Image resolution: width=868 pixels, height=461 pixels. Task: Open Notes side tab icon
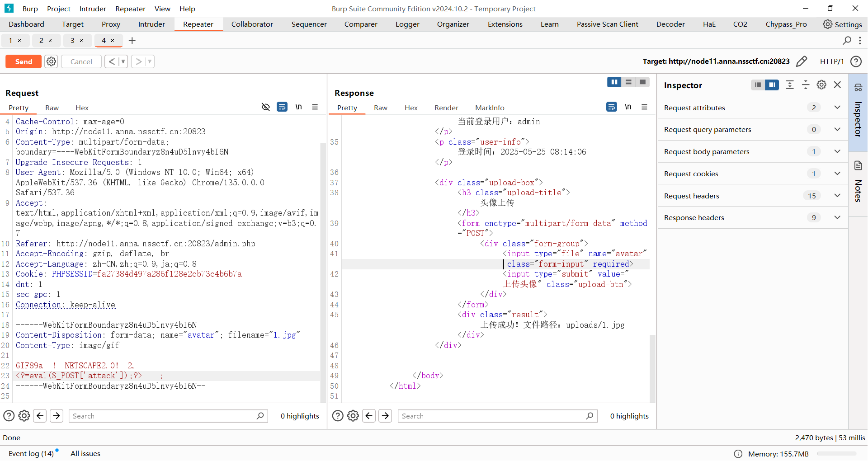pyautogui.click(x=858, y=165)
